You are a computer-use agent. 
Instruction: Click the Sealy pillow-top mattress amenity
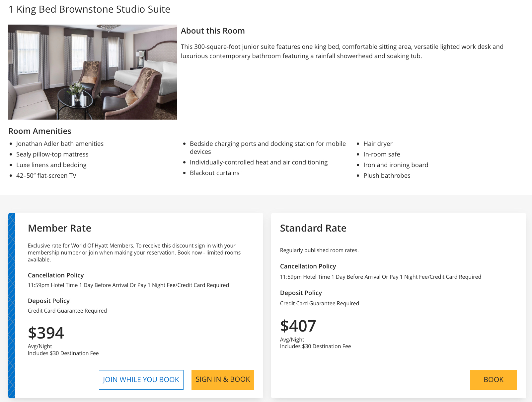pyautogui.click(x=52, y=154)
